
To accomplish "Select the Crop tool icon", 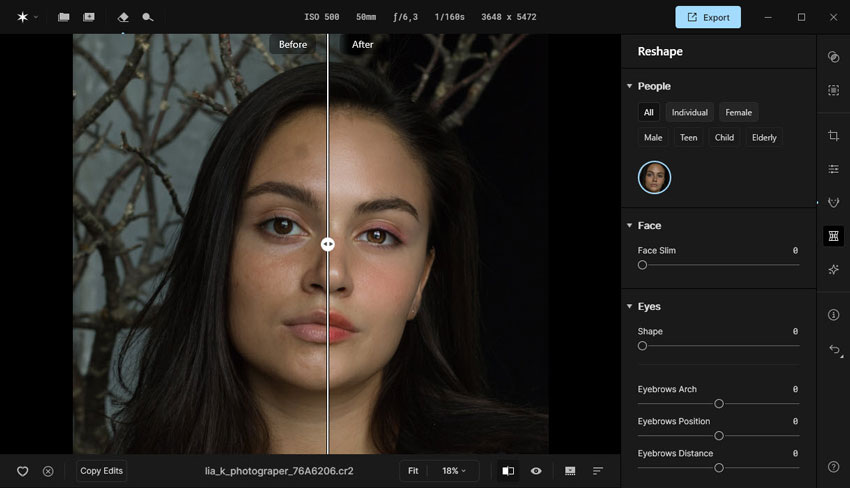I will [833, 136].
